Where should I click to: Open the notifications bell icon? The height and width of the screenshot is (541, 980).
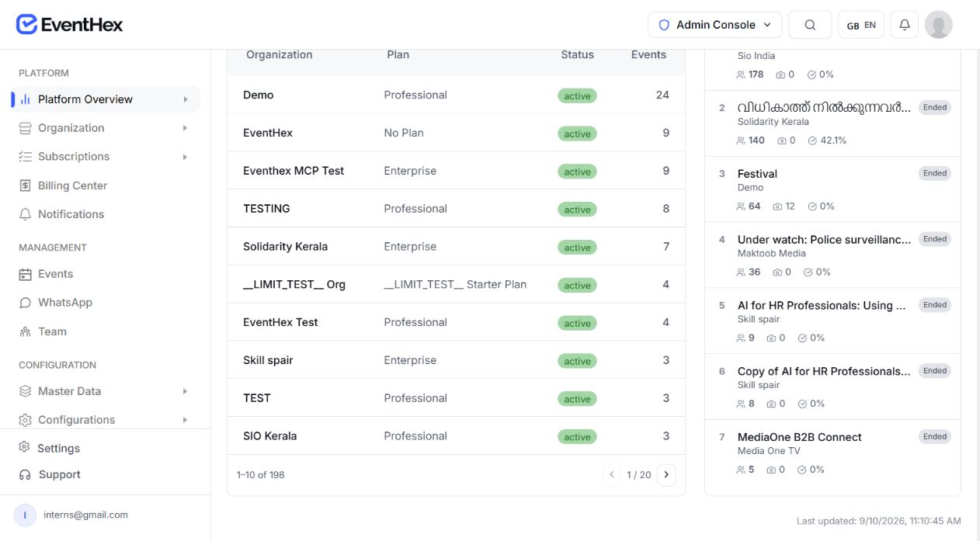[905, 25]
